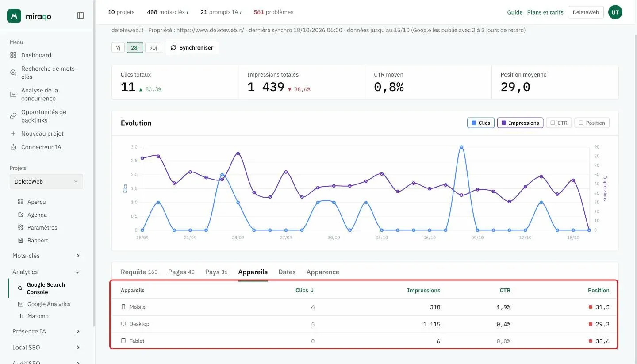This screenshot has width=637, height=364.
Task: Expand the Présence IA section
Action: [78, 331]
